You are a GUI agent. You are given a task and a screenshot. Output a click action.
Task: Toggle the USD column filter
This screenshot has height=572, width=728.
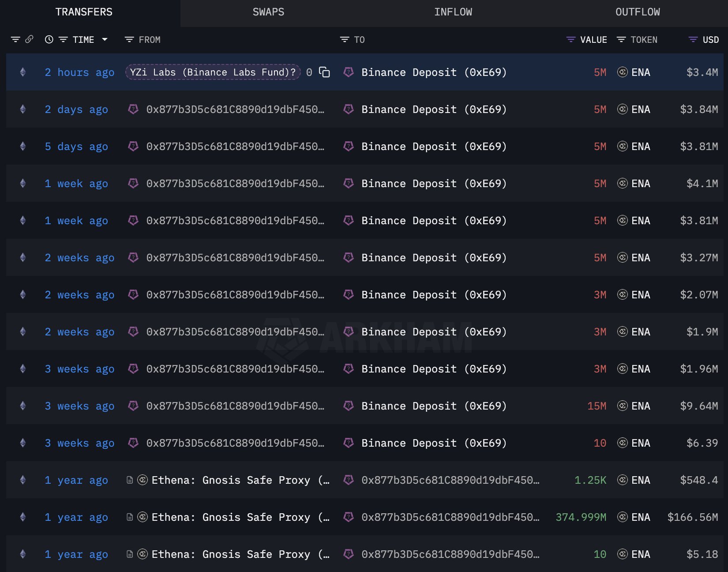pyautogui.click(x=693, y=40)
